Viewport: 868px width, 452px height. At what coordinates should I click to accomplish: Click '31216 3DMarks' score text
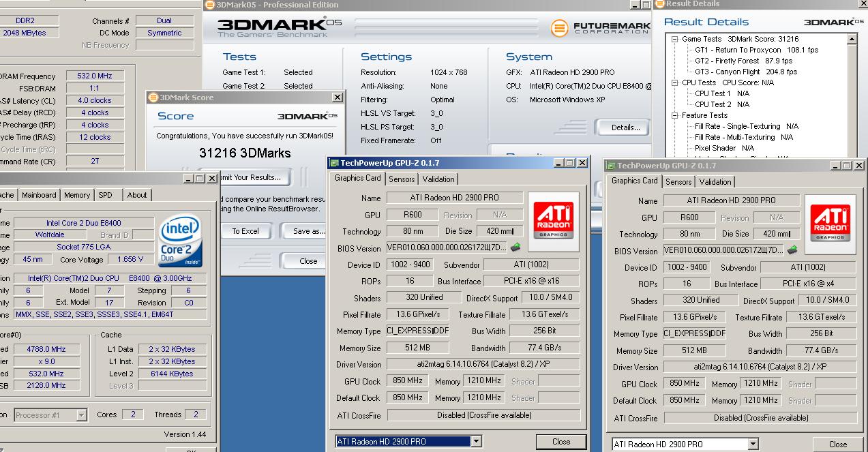tap(245, 153)
